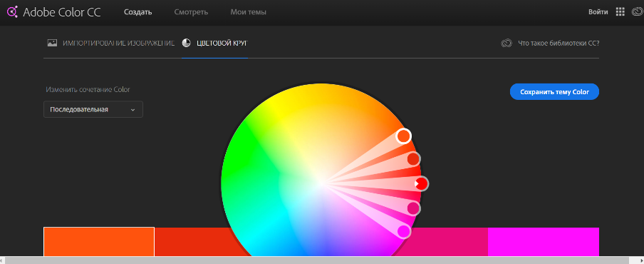The width and height of the screenshot is (644, 264).
Task: Select the orange base color handle on wheel
Action: tap(404, 136)
